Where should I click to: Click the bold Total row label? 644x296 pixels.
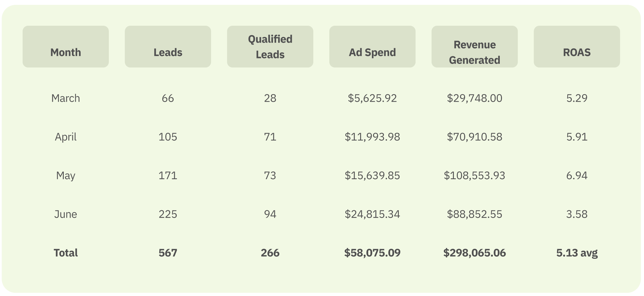(66, 253)
